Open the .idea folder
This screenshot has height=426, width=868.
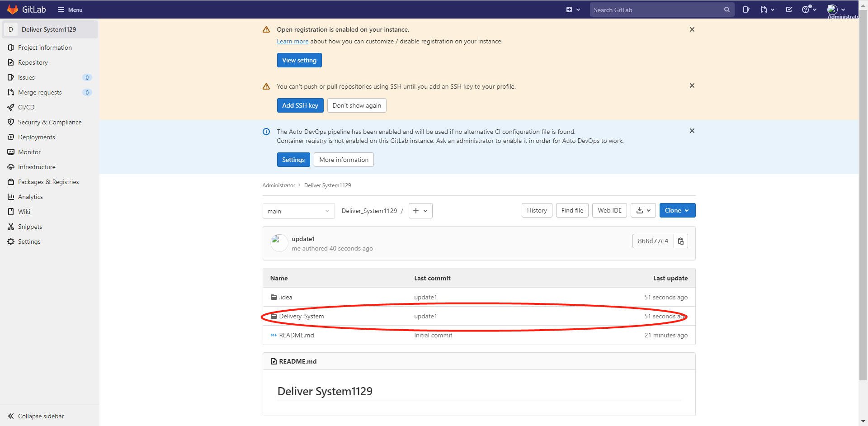pos(286,297)
